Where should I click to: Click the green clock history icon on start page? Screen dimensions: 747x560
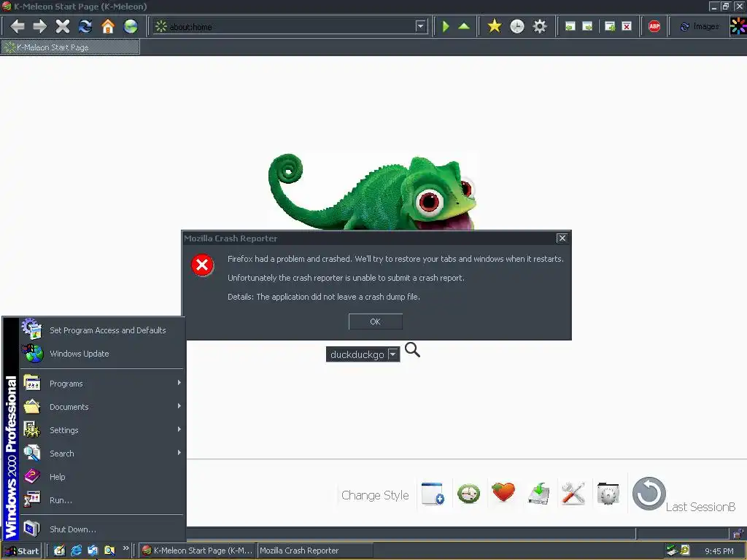pos(469,494)
